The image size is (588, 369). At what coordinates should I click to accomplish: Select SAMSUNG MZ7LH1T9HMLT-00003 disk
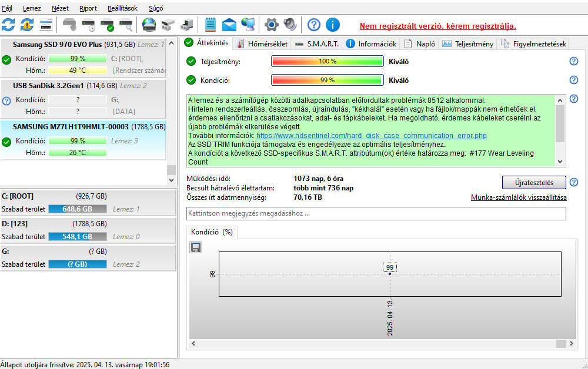coord(83,140)
